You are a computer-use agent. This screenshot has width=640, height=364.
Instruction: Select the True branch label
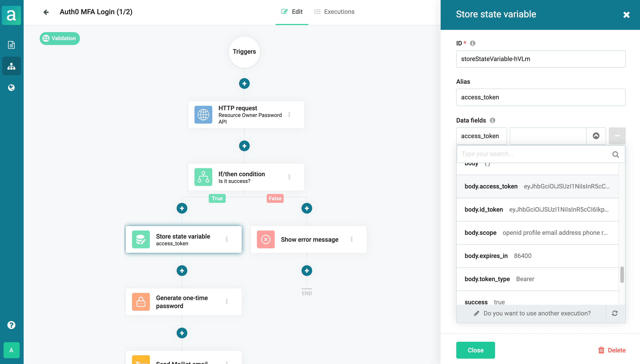pos(217,198)
